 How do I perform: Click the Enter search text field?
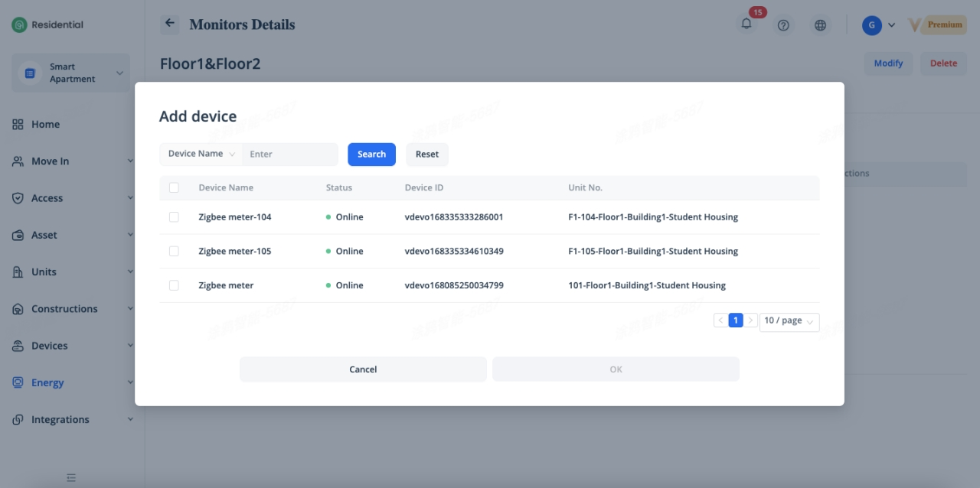click(x=289, y=154)
